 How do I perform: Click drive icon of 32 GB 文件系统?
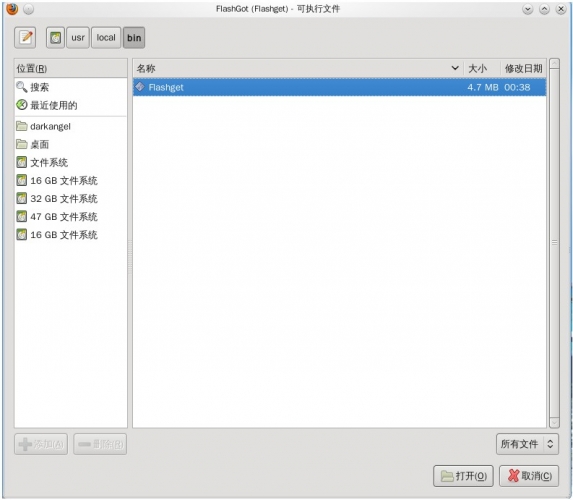(x=22, y=198)
